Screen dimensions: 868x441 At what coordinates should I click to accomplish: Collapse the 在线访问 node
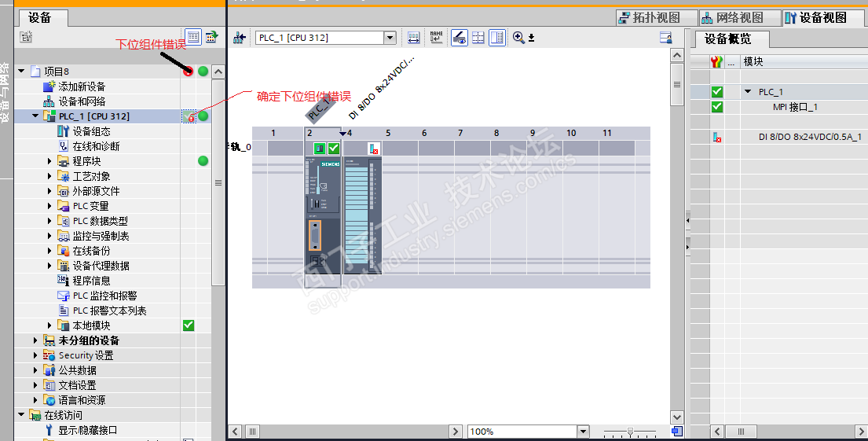pyautogui.click(x=21, y=414)
